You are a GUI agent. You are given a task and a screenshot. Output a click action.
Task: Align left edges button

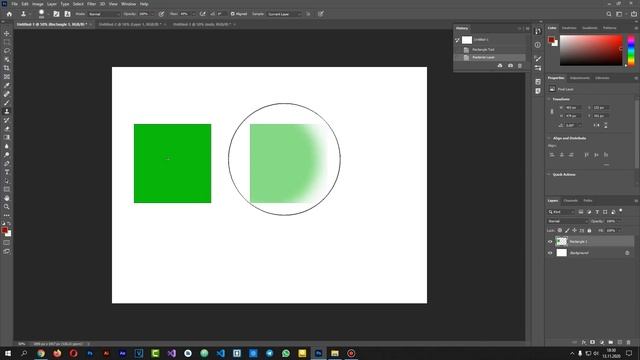[552, 155]
